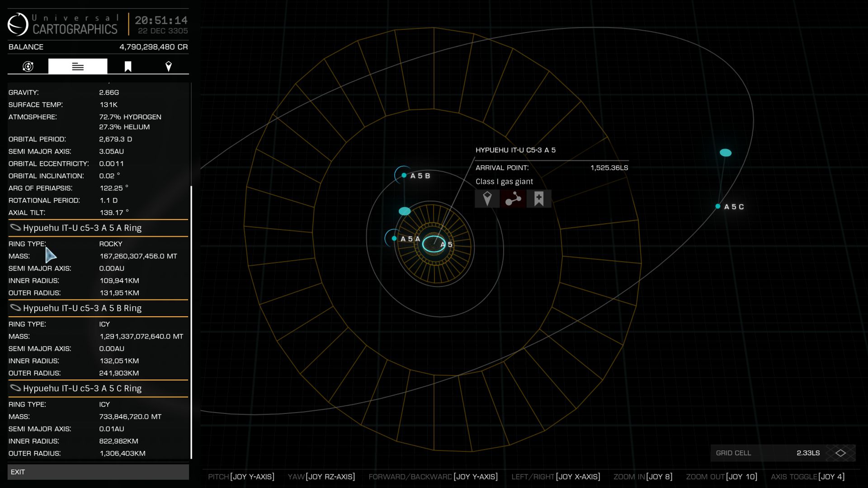Click the mass 733,846,720.0 MT value

pos(130,417)
